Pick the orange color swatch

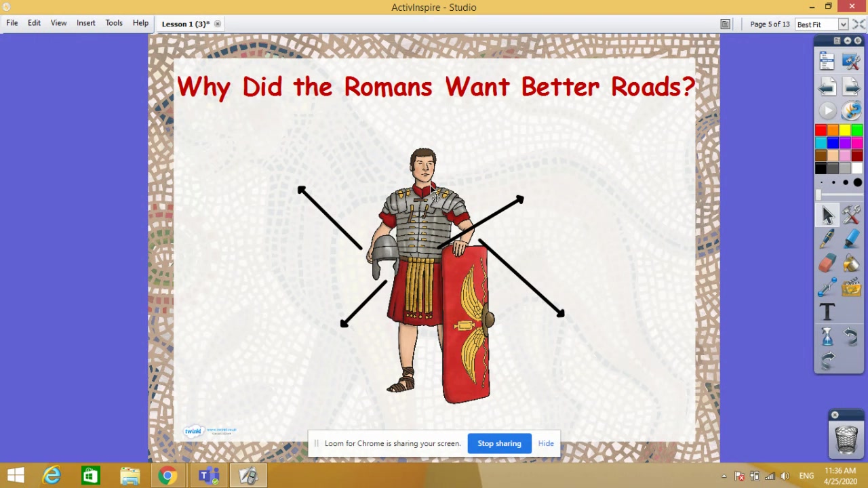click(833, 130)
